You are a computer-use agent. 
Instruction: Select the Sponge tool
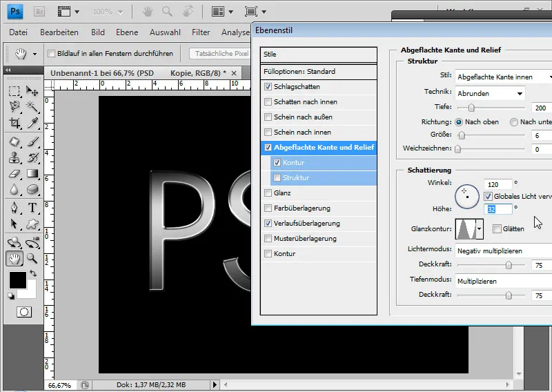click(32, 190)
